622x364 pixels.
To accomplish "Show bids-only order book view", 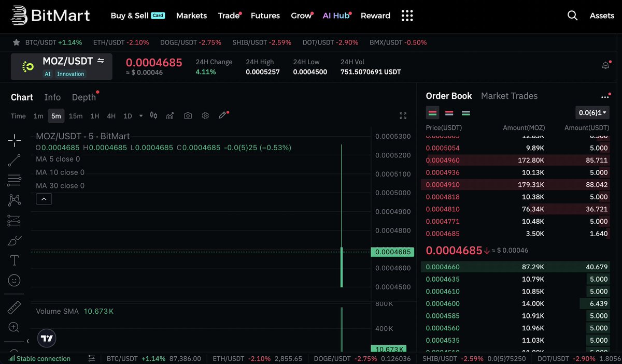I will 466,113.
